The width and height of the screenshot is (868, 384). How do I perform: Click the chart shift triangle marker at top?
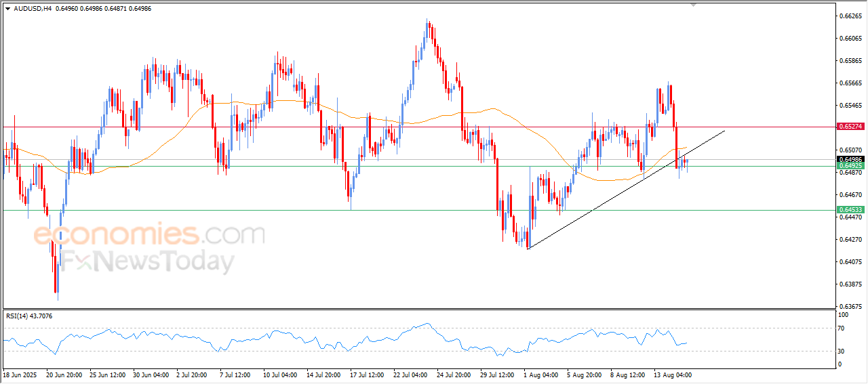pyautogui.click(x=693, y=5)
